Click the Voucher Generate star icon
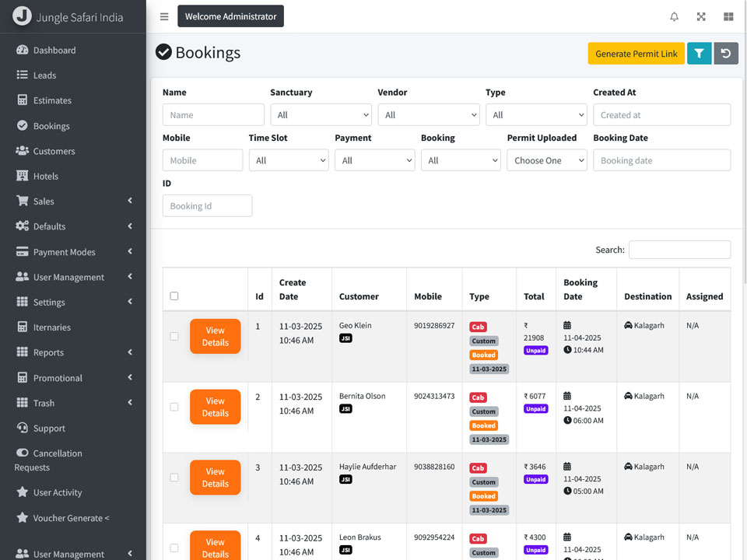This screenshot has height=560, width=747. [x=23, y=517]
